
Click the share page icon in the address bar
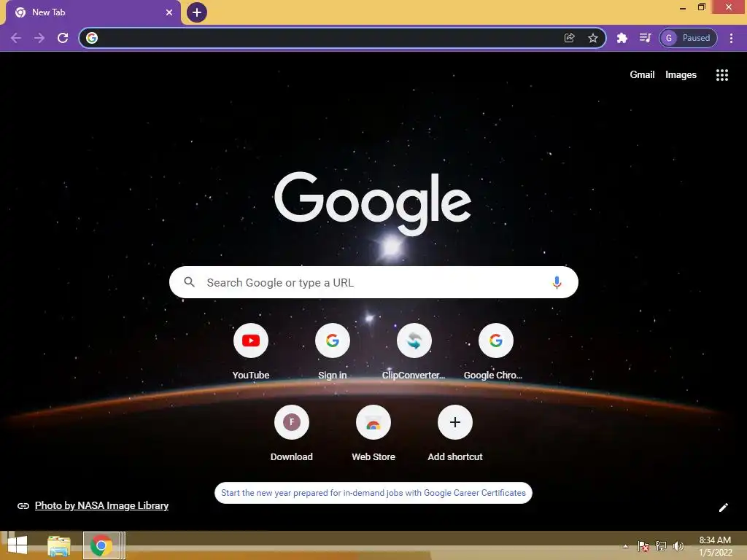point(569,38)
